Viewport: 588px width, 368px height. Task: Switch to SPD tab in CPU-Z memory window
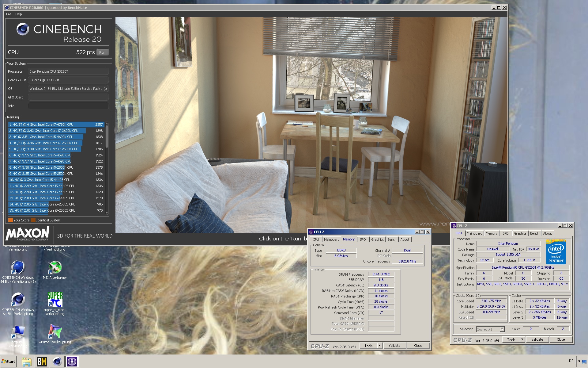tap(363, 240)
